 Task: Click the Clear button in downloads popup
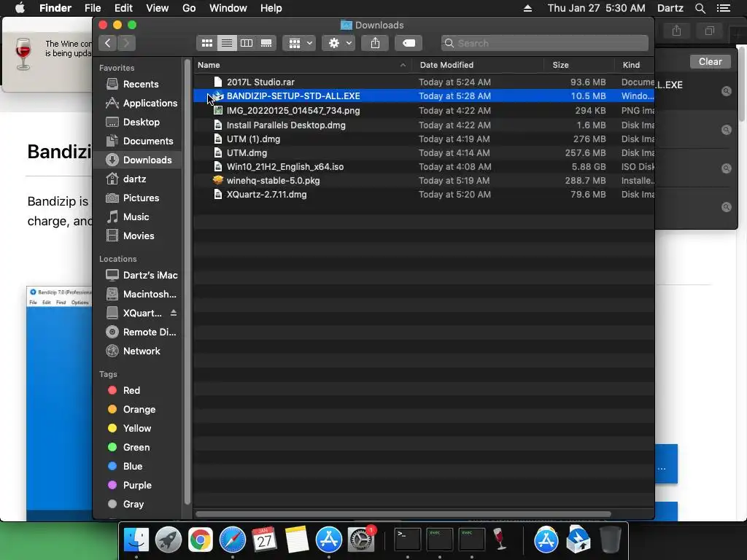[x=710, y=61]
